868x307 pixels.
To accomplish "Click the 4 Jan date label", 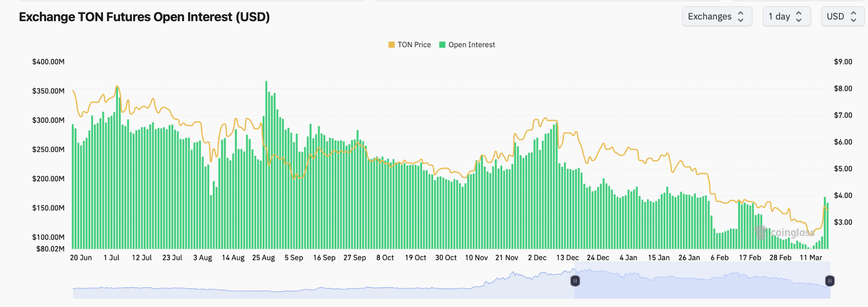I will (x=628, y=258).
